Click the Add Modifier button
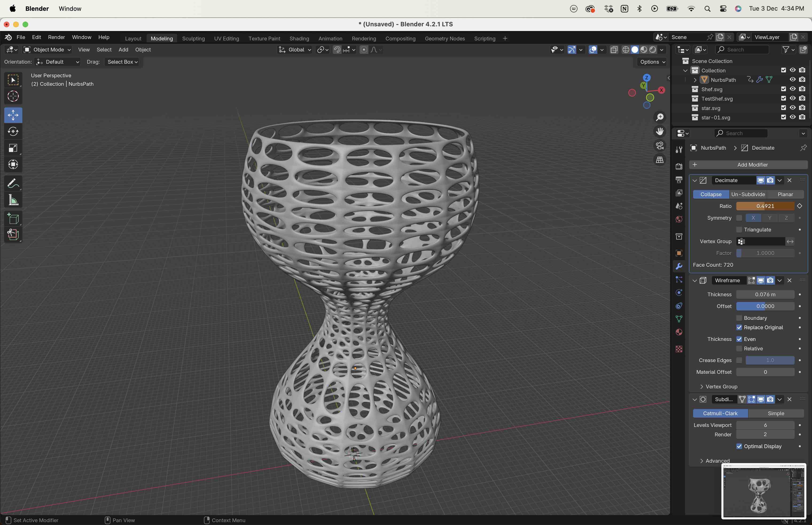The width and height of the screenshot is (812, 525). click(x=748, y=165)
